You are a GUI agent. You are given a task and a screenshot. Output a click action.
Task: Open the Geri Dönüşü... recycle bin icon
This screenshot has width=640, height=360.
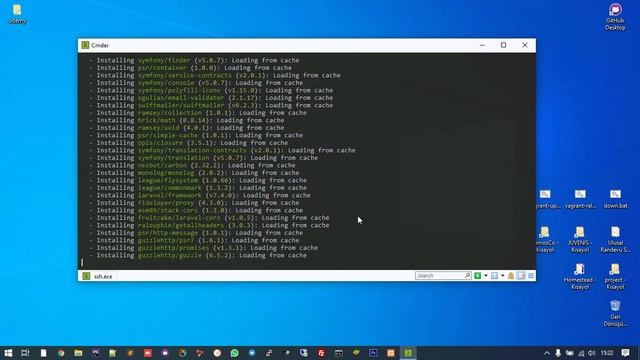click(x=615, y=313)
